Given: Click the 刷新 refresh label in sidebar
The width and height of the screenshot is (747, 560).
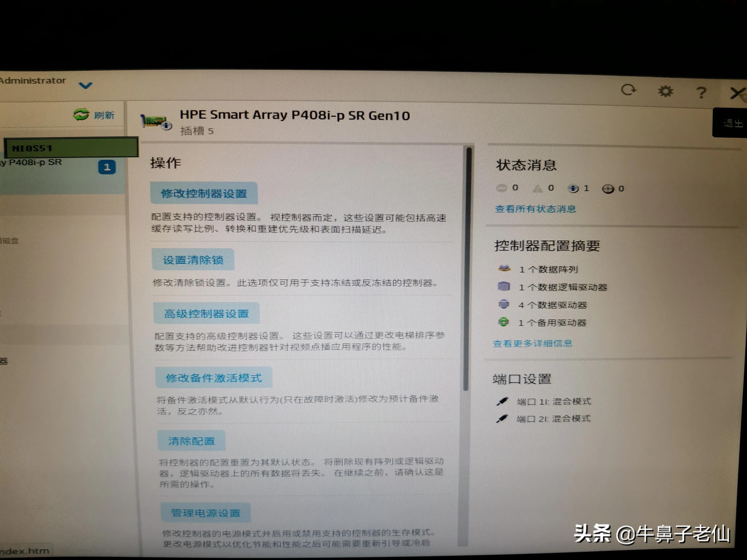Looking at the screenshot, I should pos(104,115).
